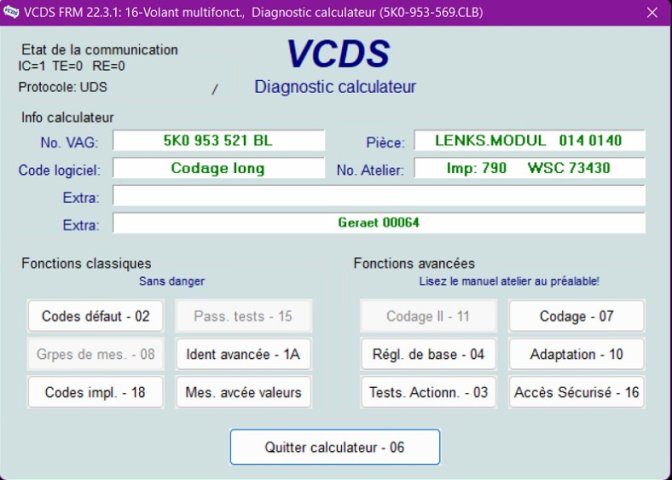Click the 'Info calculateur' group label

click(68, 117)
